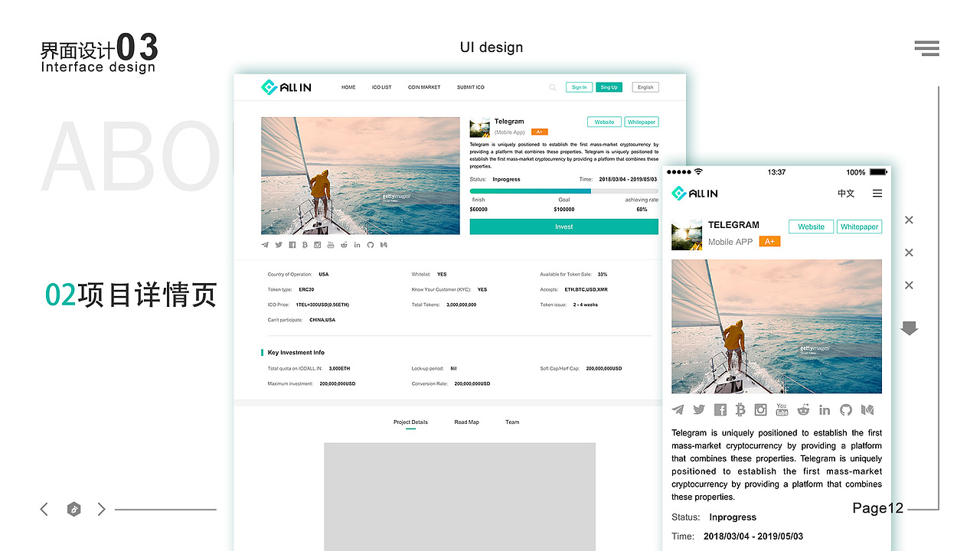Image resolution: width=980 pixels, height=551 pixels.
Task: Tap mobile Whitepaper button
Action: (x=859, y=227)
